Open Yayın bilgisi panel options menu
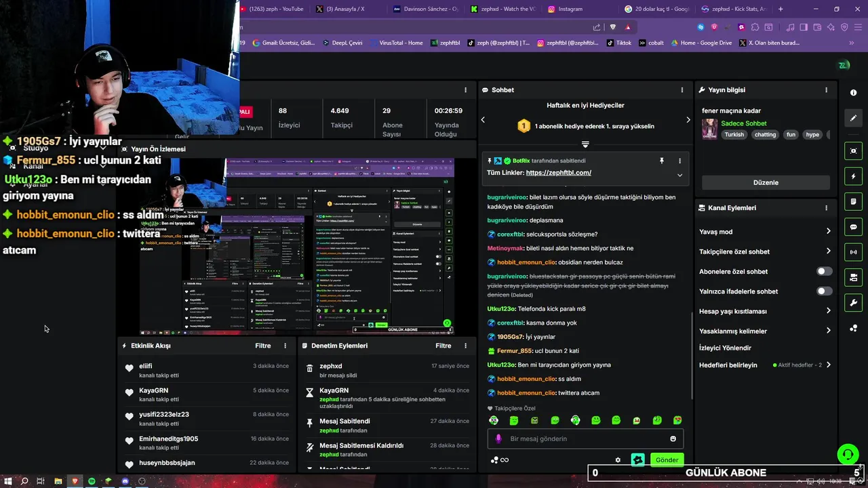Viewport: 868px width, 488px height. pos(826,89)
